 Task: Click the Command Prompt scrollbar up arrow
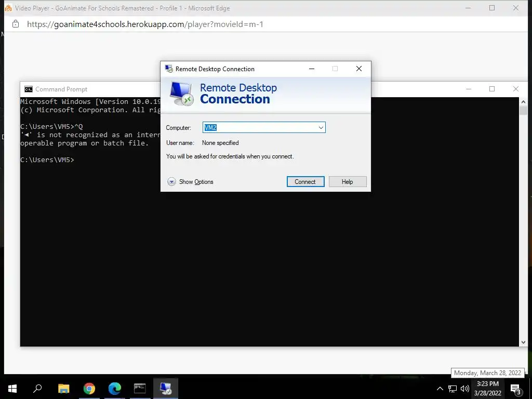pos(523,102)
